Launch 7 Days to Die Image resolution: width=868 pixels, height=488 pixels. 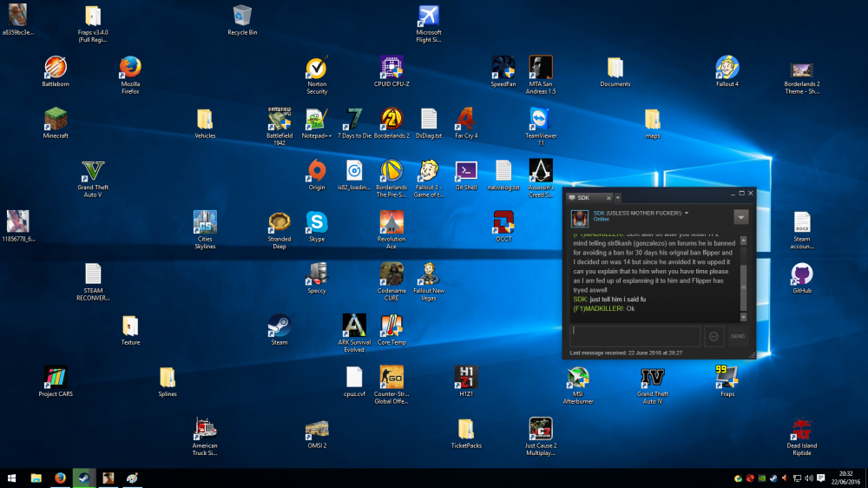pos(354,123)
